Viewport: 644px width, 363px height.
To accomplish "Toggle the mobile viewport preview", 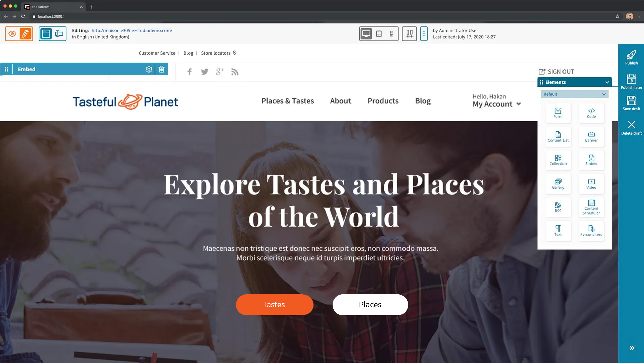I will pos(391,34).
